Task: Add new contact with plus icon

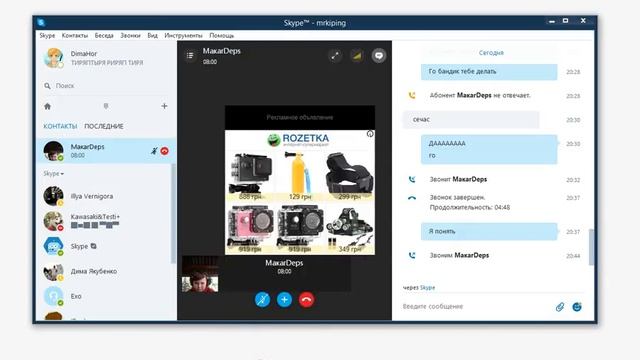Action: (164, 106)
